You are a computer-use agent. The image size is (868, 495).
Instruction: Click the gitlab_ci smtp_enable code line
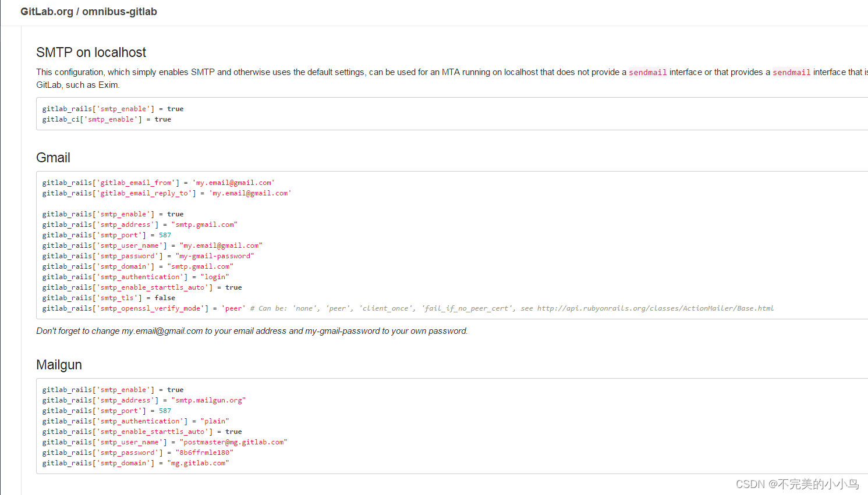(107, 119)
